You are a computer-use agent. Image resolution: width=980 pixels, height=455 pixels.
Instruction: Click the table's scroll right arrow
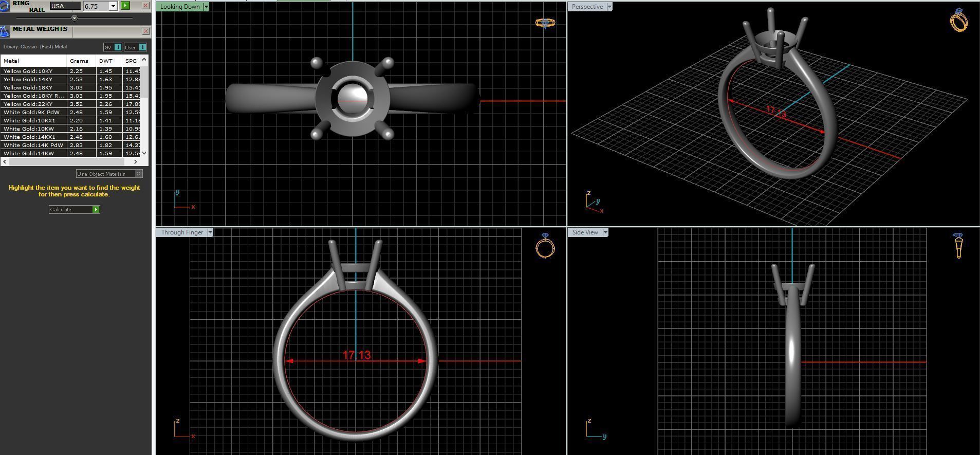(136, 161)
